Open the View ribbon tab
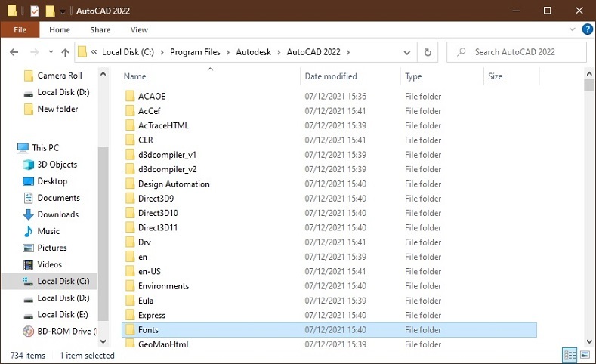This screenshot has height=364, width=596. [139, 29]
